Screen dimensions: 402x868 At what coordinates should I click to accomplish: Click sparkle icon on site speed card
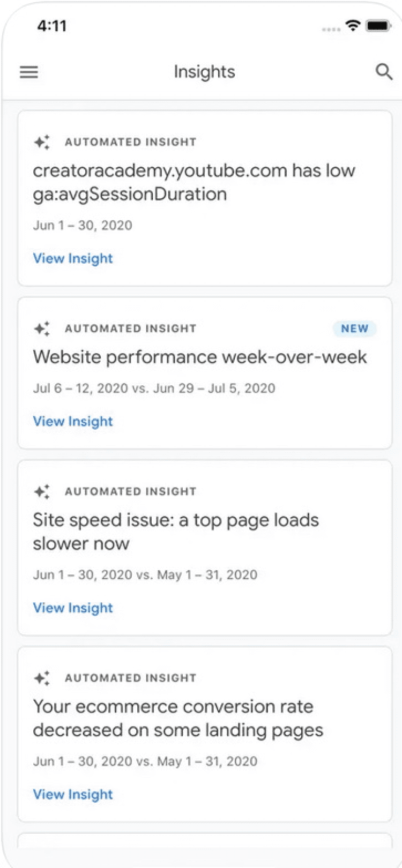pyautogui.click(x=42, y=491)
